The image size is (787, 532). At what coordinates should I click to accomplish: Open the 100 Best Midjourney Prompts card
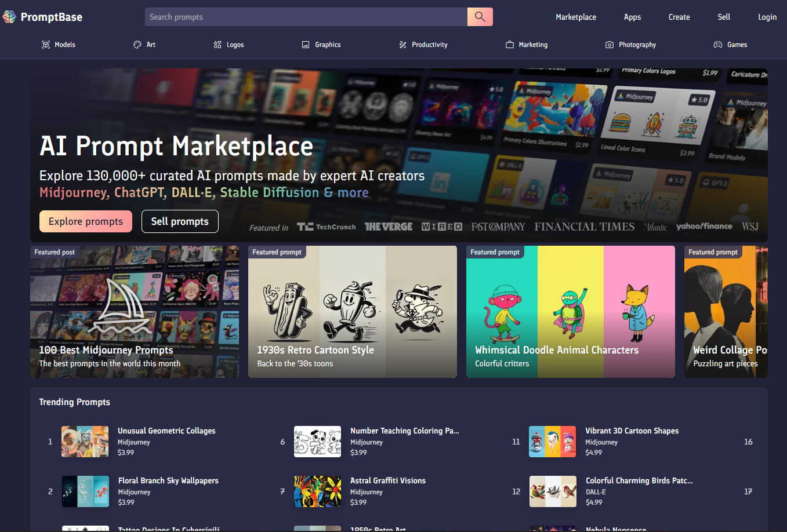click(x=135, y=312)
